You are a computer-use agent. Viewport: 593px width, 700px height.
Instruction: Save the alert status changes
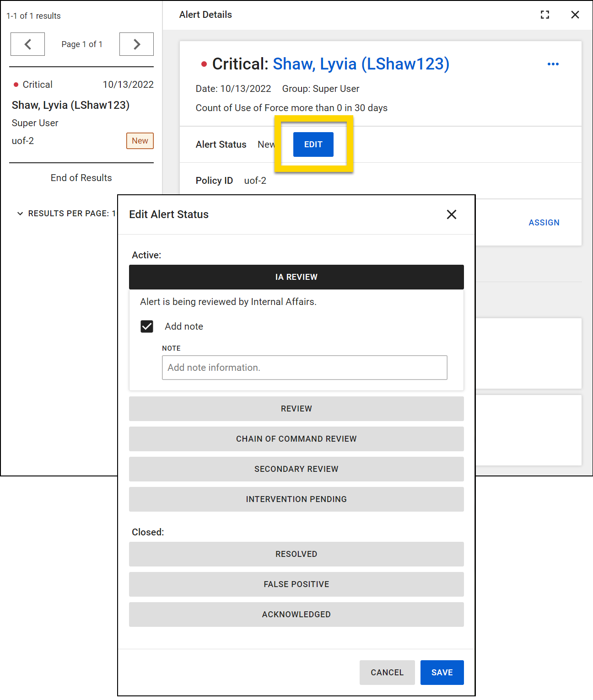pyautogui.click(x=442, y=673)
